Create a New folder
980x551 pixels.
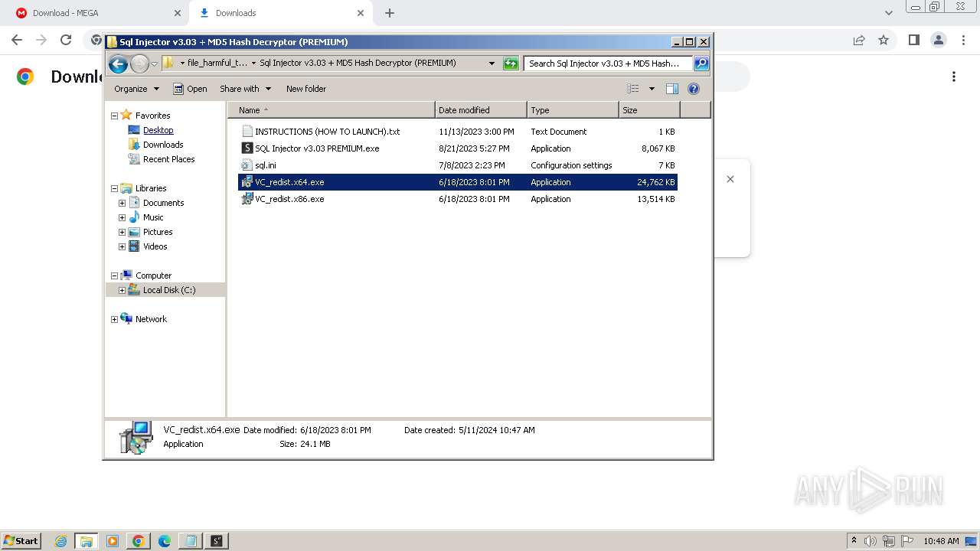click(306, 89)
